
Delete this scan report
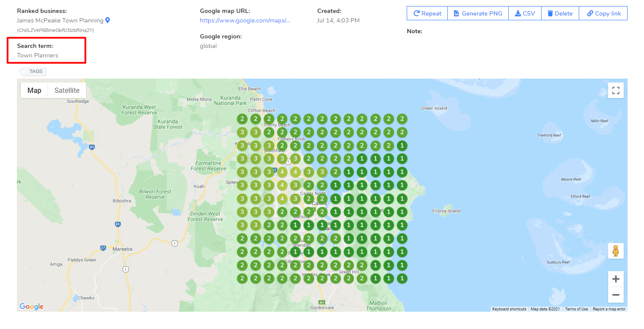[560, 13]
